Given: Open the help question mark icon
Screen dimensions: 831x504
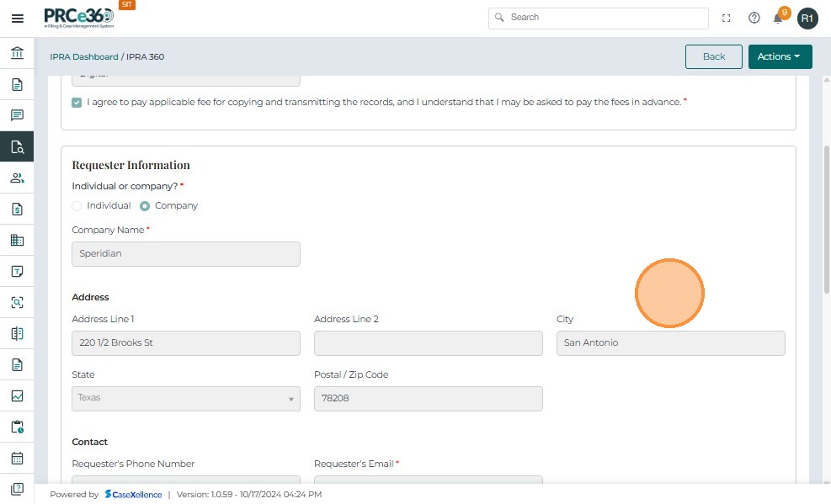Looking at the screenshot, I should [x=754, y=18].
